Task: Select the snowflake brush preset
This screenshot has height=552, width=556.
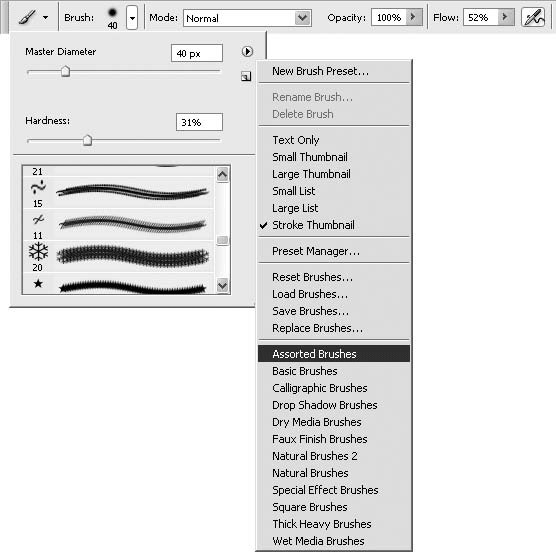Action: pyautogui.click(x=118, y=256)
